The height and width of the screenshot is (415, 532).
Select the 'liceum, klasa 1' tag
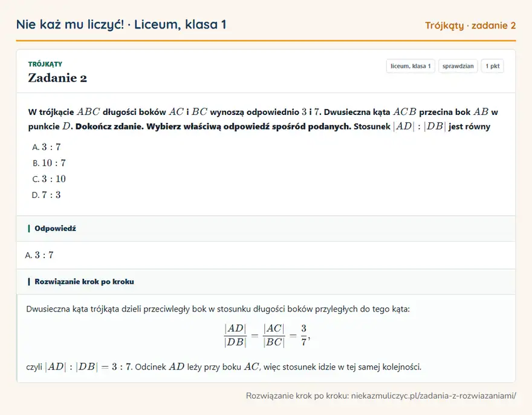point(410,66)
